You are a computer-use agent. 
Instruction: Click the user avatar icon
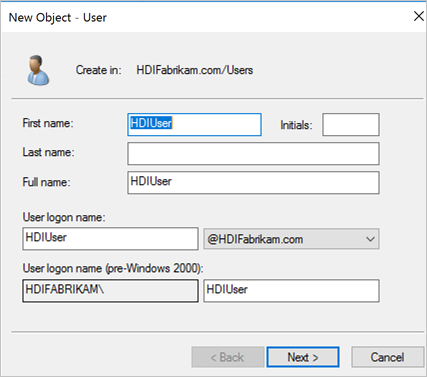click(38, 70)
